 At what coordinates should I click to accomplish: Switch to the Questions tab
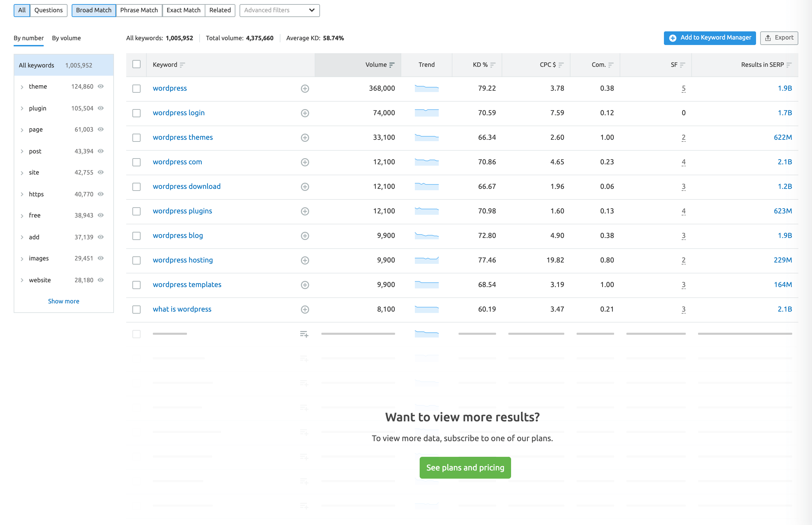point(48,10)
